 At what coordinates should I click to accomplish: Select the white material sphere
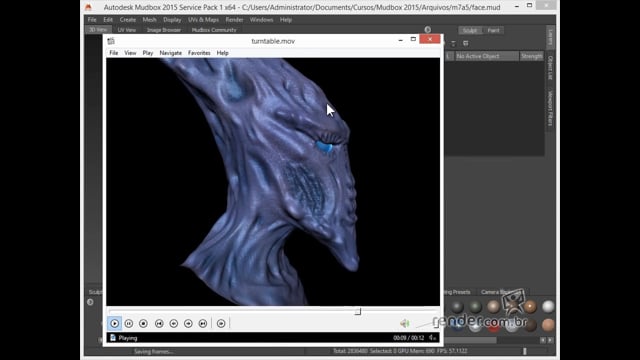pos(548,306)
